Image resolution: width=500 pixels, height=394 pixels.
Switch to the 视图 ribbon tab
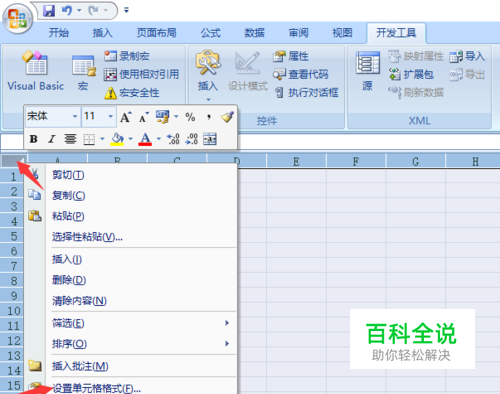(x=342, y=33)
